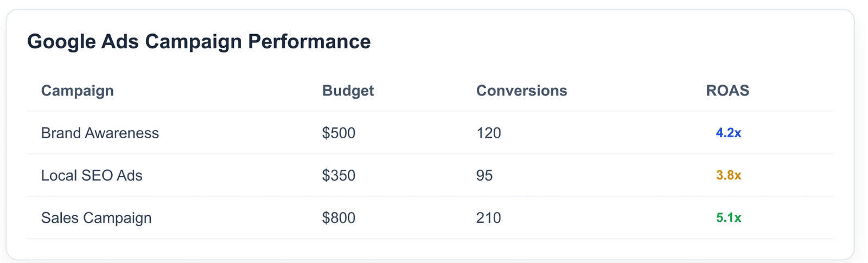
Task: Click the green 5.1x ROAS value
Action: (728, 217)
